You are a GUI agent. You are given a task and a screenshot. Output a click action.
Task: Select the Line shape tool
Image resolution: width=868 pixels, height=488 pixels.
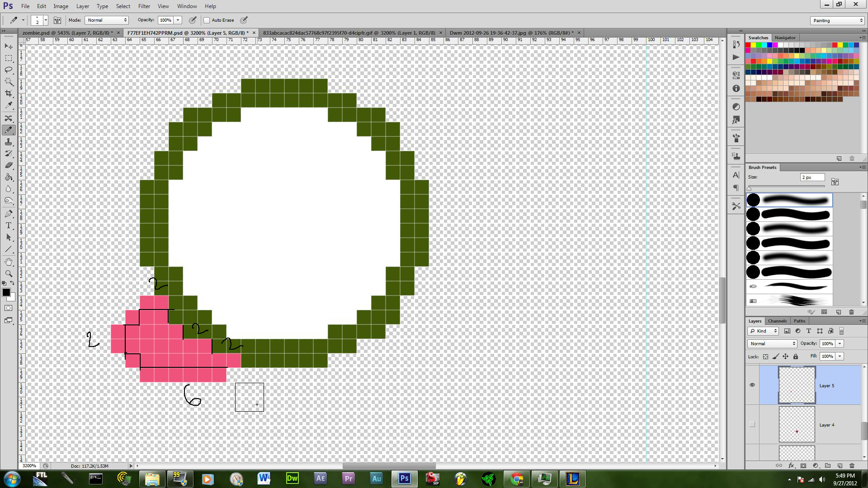[9, 249]
